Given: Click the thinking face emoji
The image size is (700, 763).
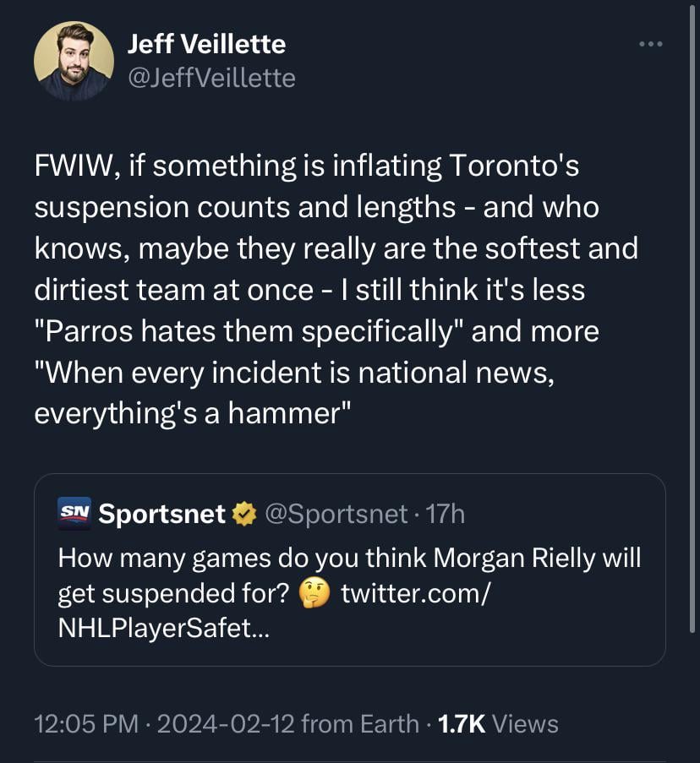Looking at the screenshot, I should 316,594.
